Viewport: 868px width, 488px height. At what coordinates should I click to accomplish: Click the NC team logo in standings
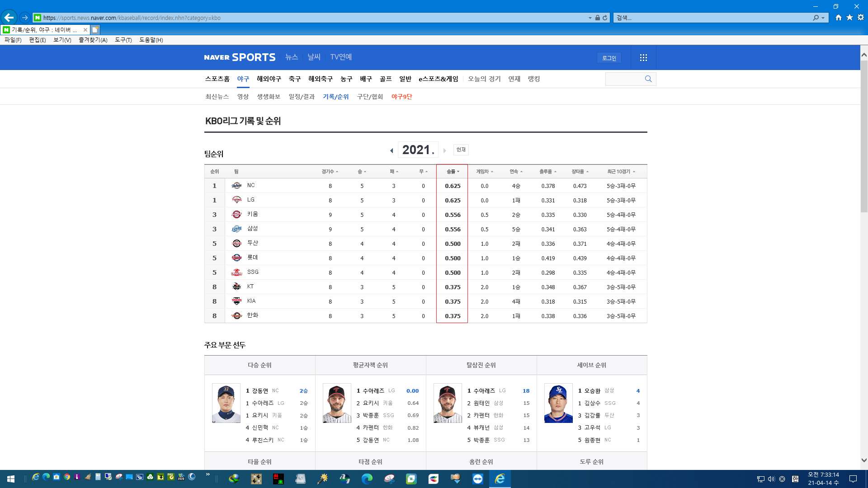point(236,186)
